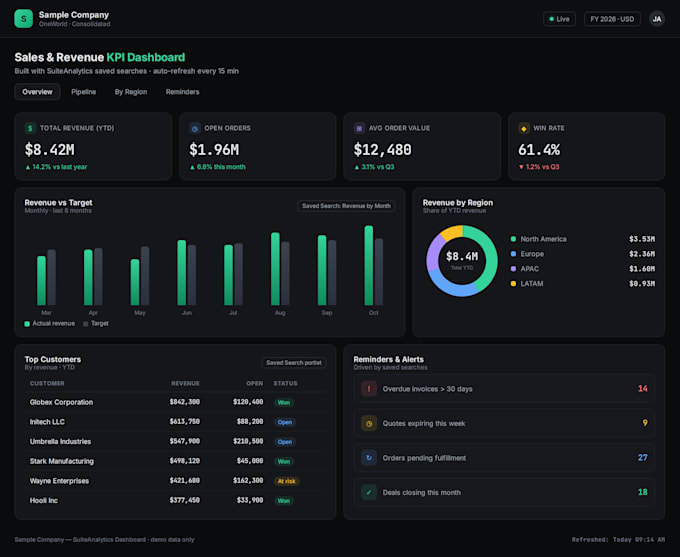Open the JA user avatar

(x=657, y=19)
